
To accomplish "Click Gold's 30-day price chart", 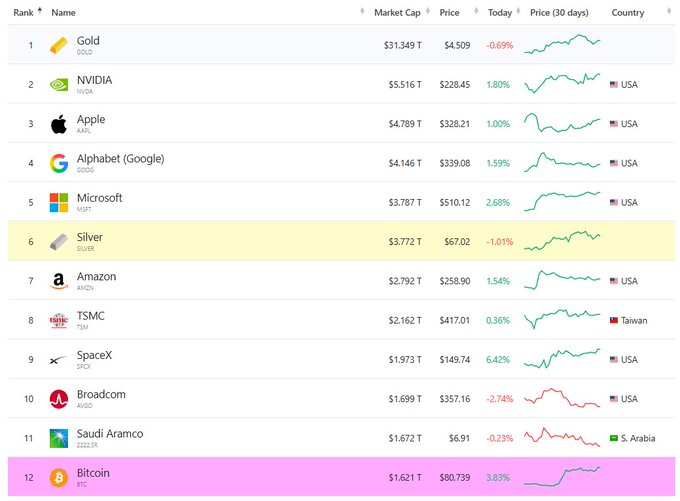I will click(562, 44).
